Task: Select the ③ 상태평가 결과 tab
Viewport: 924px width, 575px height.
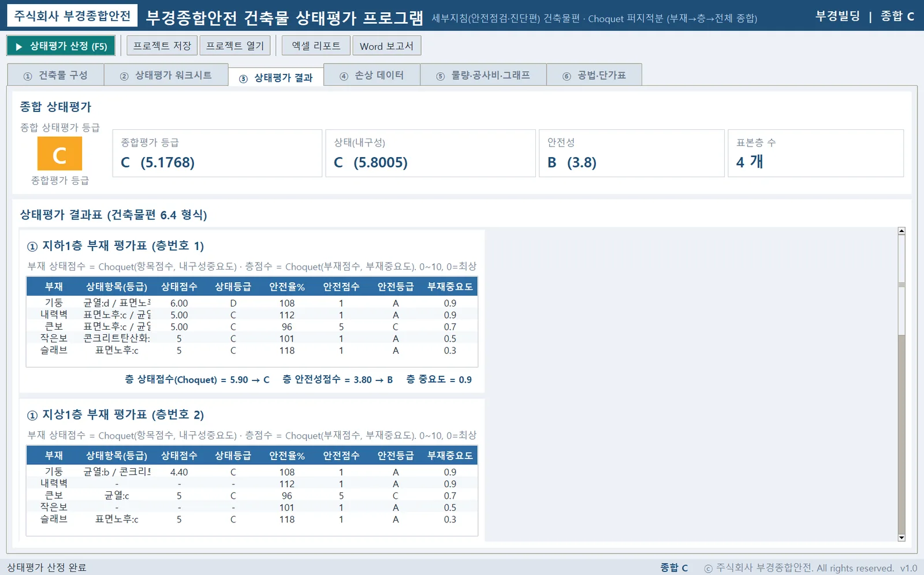Action: [276, 77]
